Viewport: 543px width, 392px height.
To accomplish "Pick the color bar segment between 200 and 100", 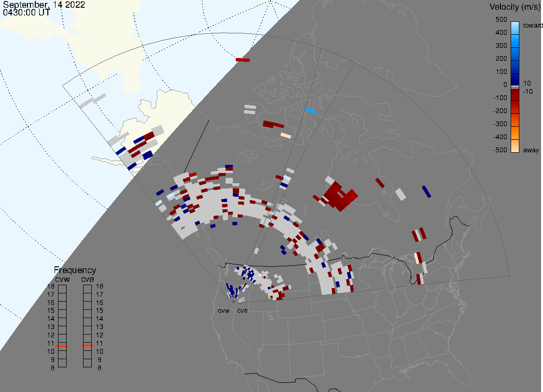I will tap(515, 67).
